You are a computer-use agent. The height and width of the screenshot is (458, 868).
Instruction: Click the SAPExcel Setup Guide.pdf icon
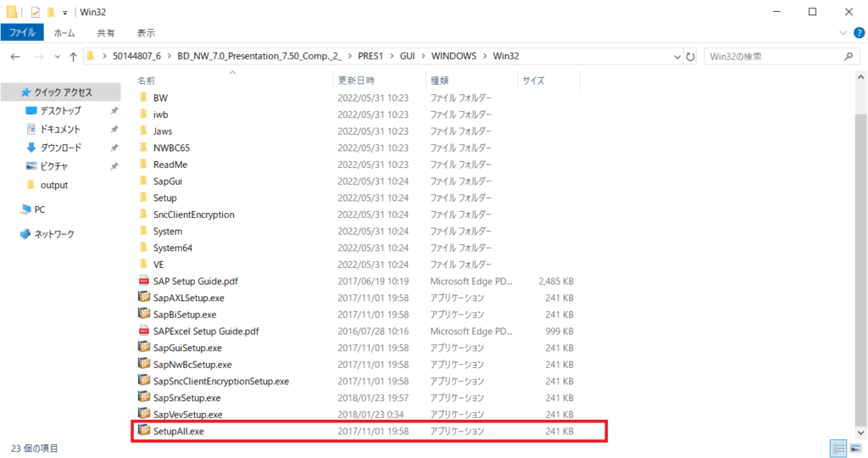tap(144, 331)
